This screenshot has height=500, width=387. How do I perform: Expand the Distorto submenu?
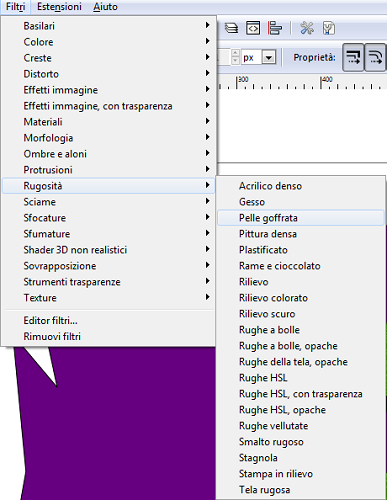tap(109, 74)
